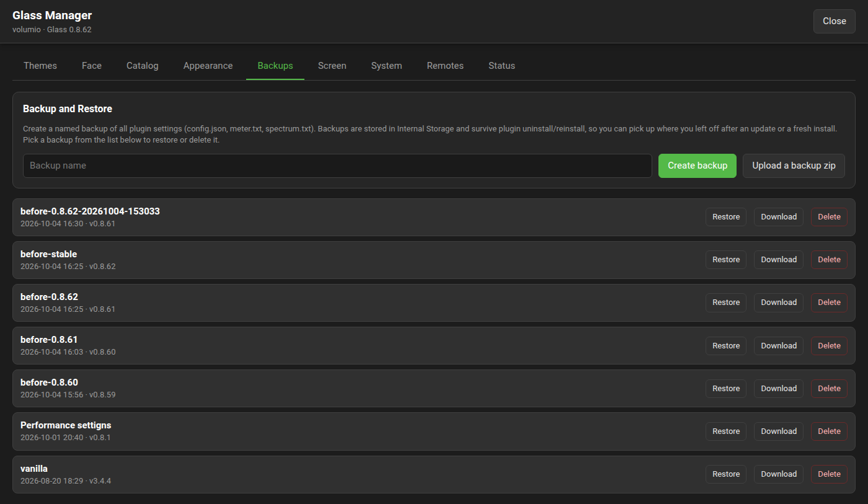Open the Face tab
Image resolution: width=868 pixels, height=504 pixels.
92,66
